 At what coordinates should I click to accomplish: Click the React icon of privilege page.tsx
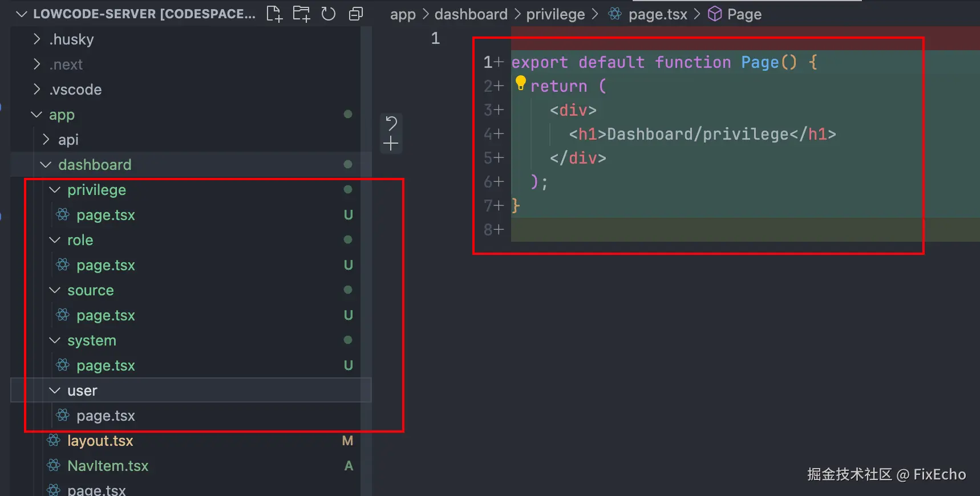tap(63, 215)
